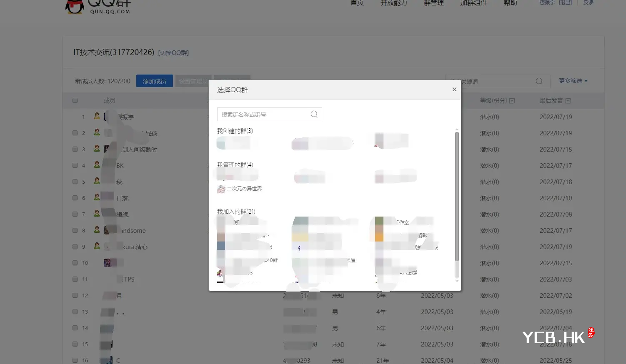Check the checkbox for member row 4 (BK)

coord(75,165)
